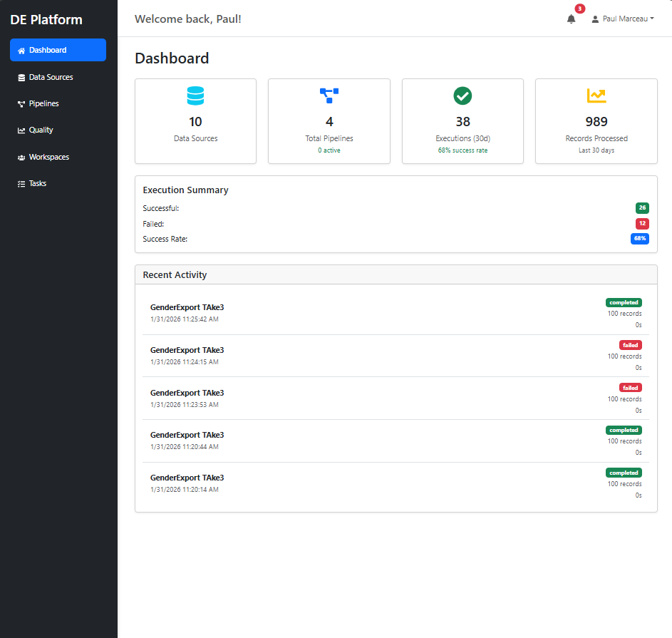
Task: Click the red notification count badge
Action: tap(579, 9)
